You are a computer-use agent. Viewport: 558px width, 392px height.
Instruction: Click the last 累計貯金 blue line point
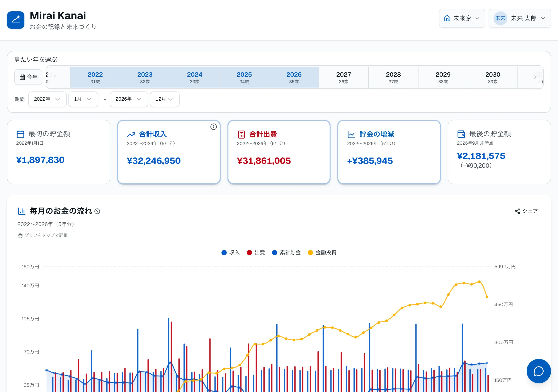coord(487,363)
